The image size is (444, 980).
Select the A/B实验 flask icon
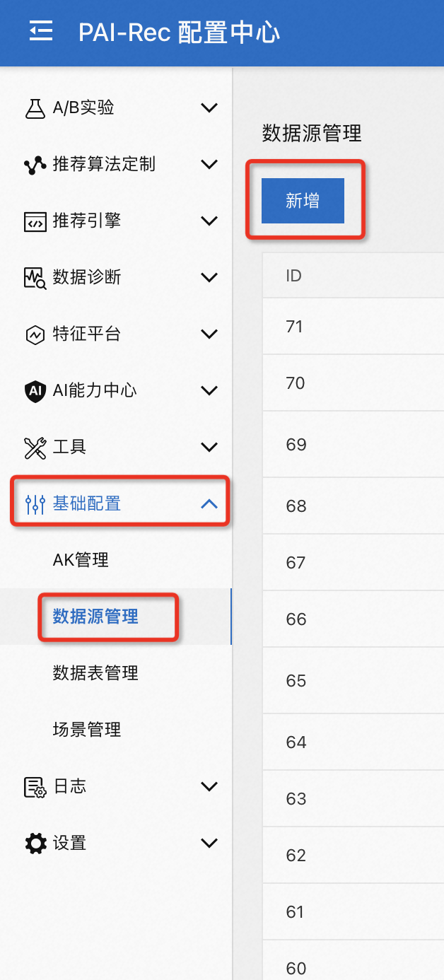pyautogui.click(x=35, y=107)
